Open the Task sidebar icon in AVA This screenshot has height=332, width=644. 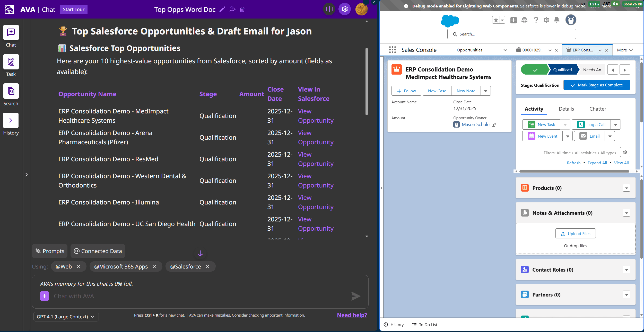point(11,62)
